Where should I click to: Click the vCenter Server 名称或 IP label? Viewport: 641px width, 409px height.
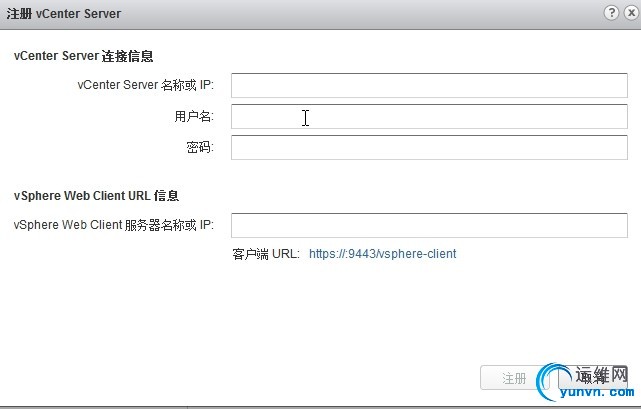point(146,85)
